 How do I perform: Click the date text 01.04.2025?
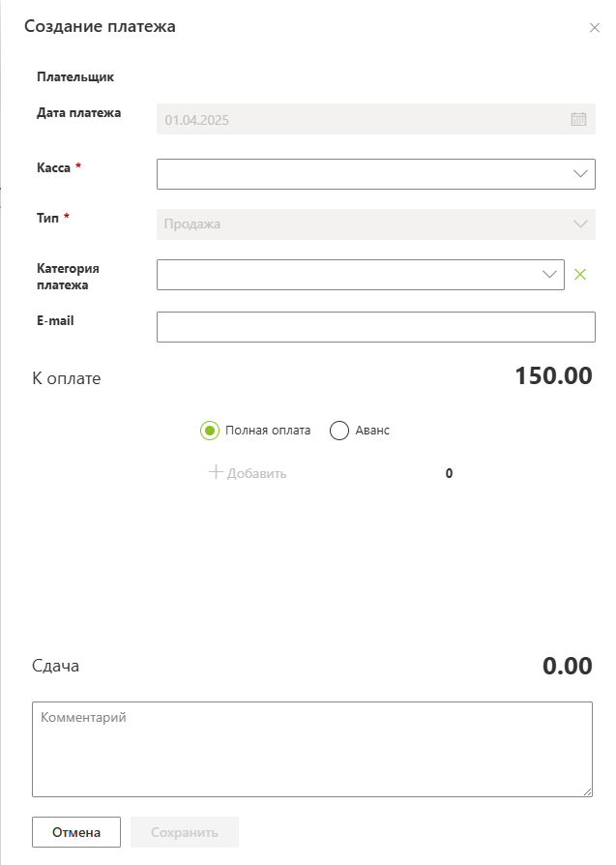[x=197, y=120]
